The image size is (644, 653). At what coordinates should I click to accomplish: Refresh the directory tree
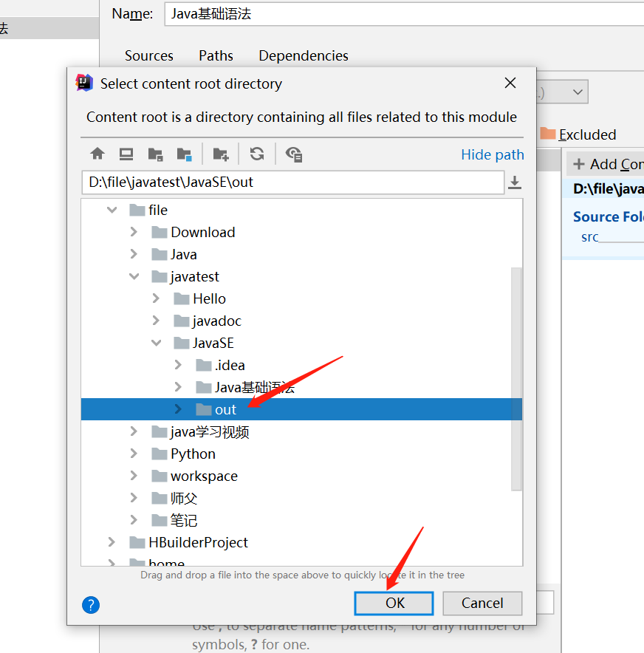pos(257,154)
